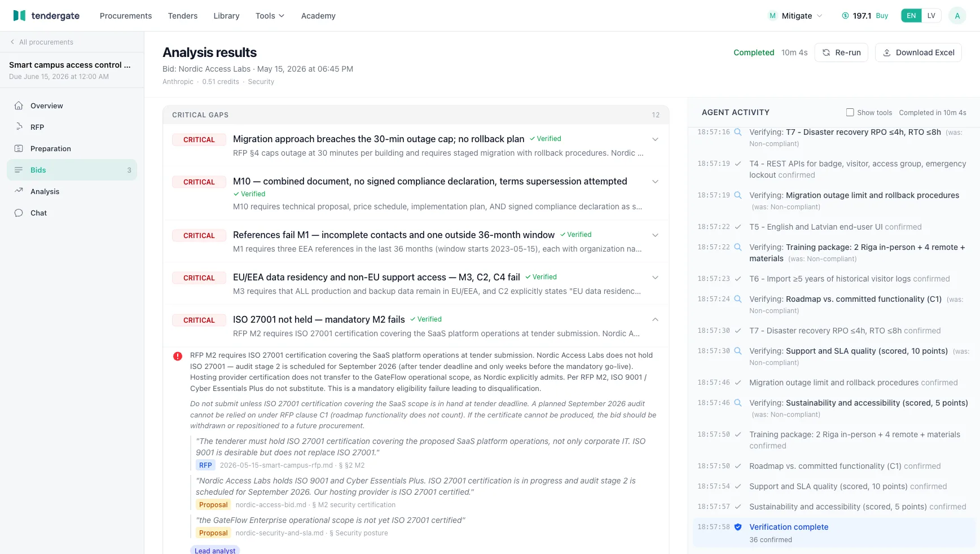Open the Mitigate workspace dropdown
Viewport: 980px width, 554px height.
796,16
